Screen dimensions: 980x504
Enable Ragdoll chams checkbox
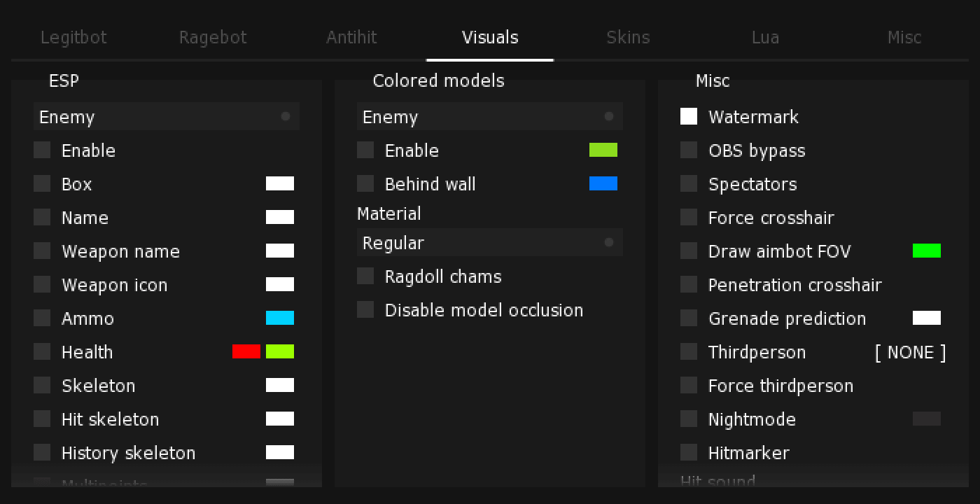[365, 276]
